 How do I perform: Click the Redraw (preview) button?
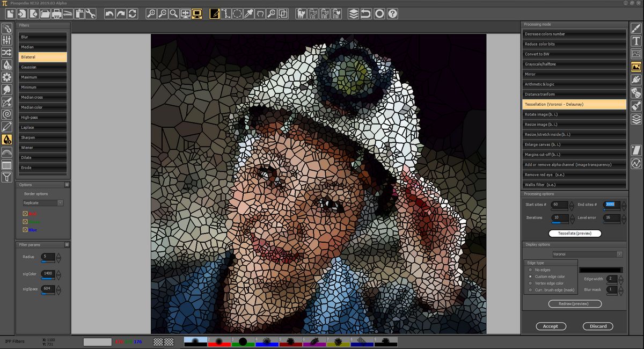(575, 304)
